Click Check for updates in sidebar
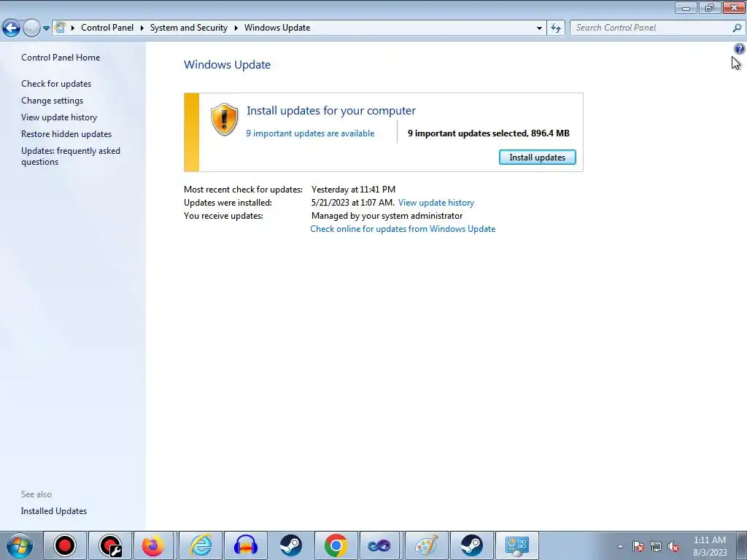 click(x=56, y=84)
